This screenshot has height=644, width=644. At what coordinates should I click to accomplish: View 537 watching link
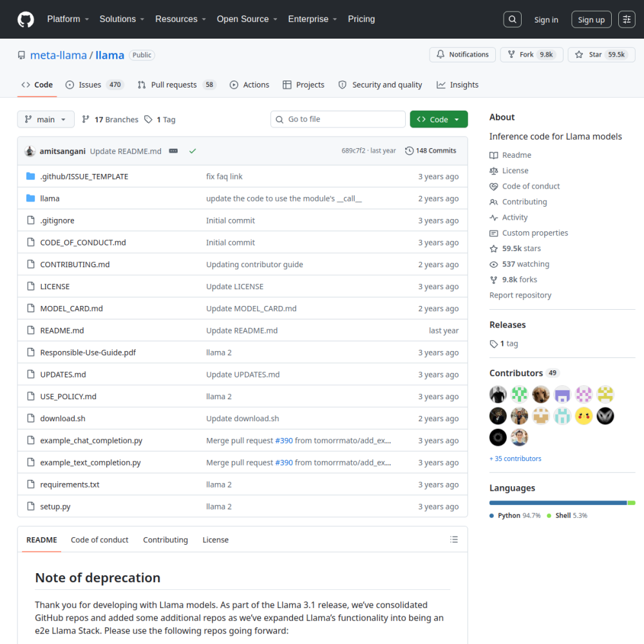pos(519,264)
